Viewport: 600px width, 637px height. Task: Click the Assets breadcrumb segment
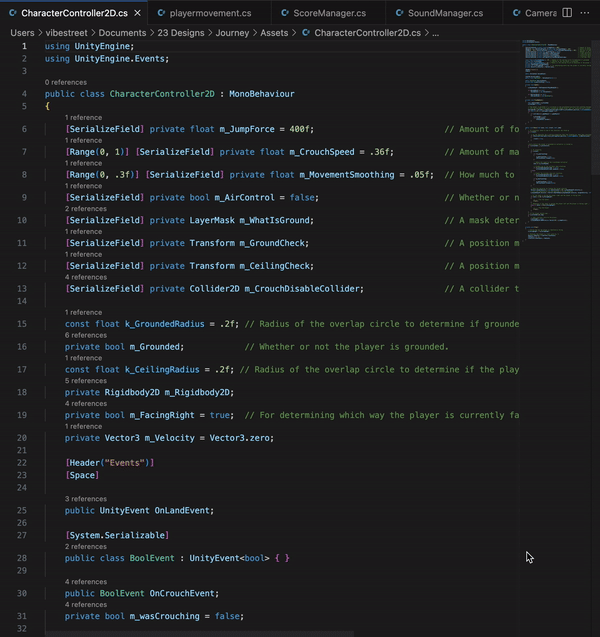click(x=274, y=33)
